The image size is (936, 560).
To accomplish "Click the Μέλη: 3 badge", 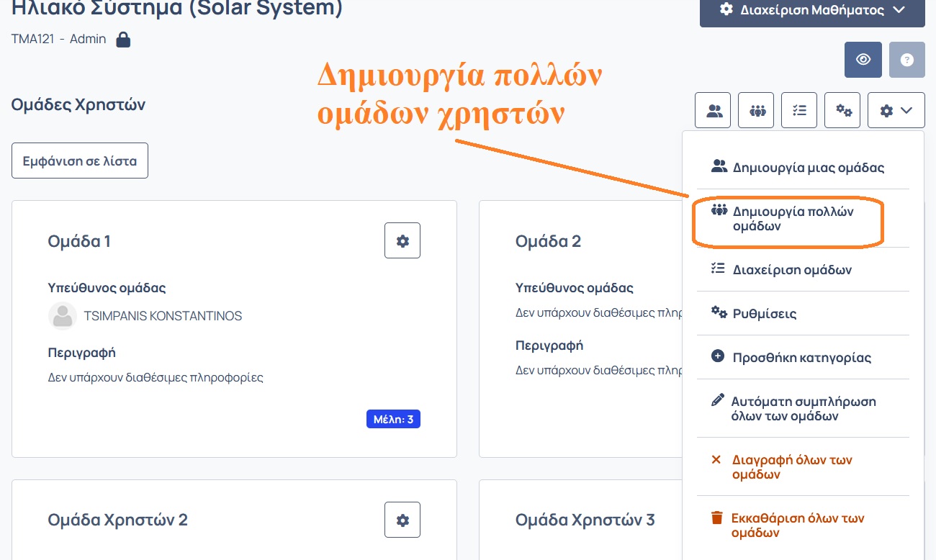I will click(x=393, y=419).
